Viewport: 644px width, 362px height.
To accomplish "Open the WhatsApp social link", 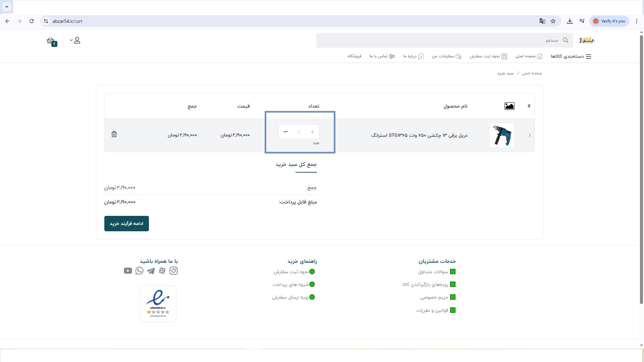I will 140,271.
